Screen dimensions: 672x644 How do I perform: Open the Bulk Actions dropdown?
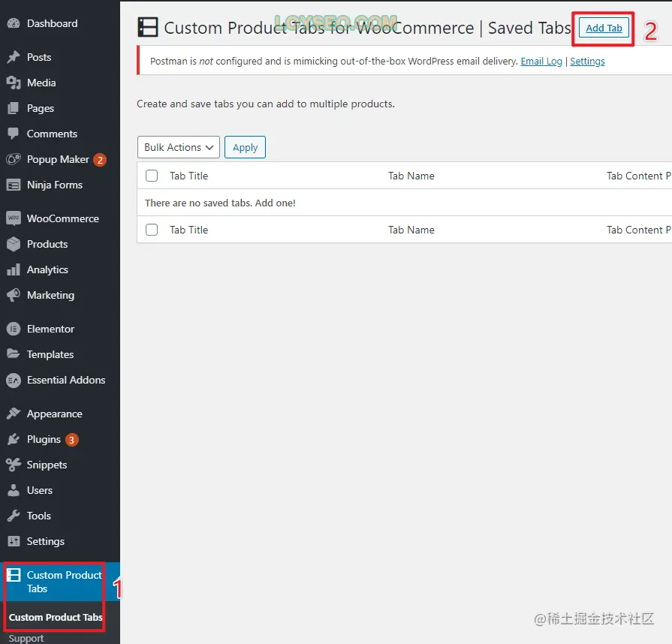click(x=179, y=147)
